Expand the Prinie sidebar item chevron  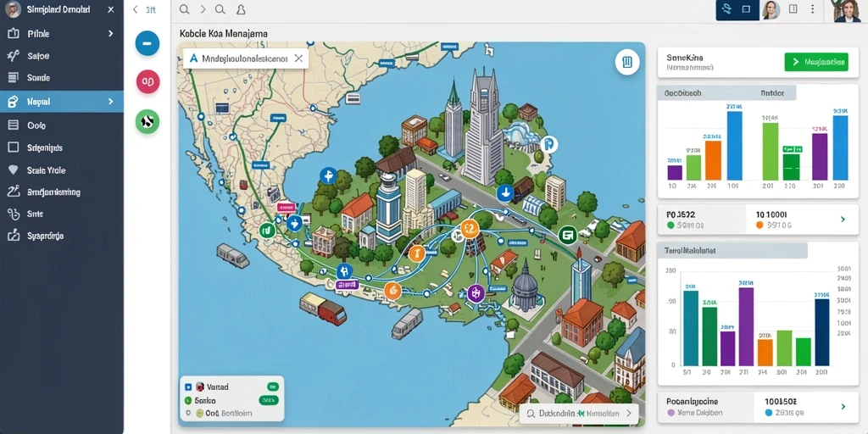[111, 34]
